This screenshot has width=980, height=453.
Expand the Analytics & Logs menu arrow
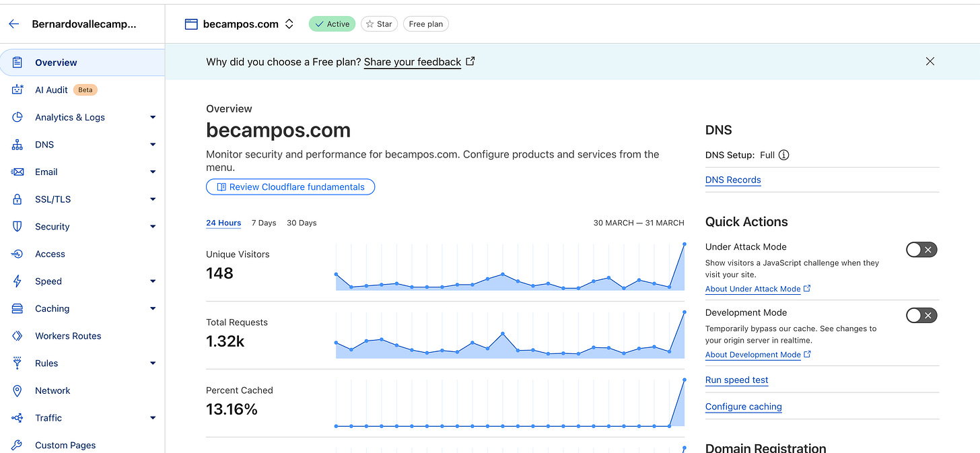(x=153, y=117)
